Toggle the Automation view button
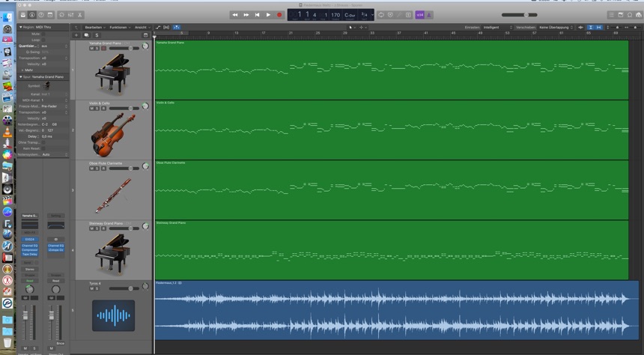 coord(158,27)
